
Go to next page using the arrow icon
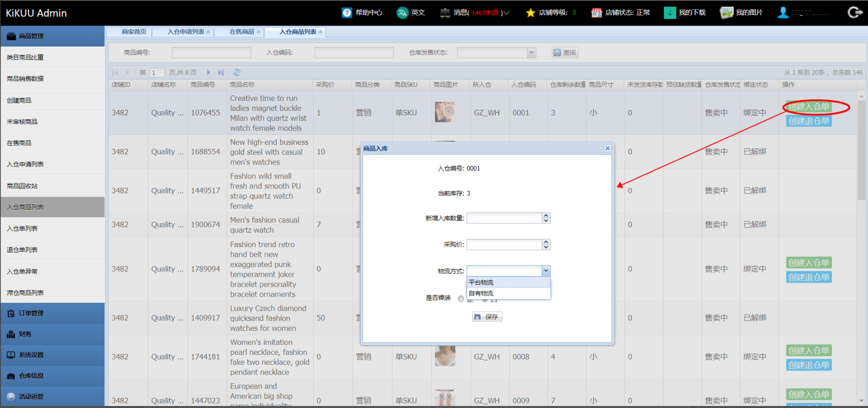coord(208,72)
